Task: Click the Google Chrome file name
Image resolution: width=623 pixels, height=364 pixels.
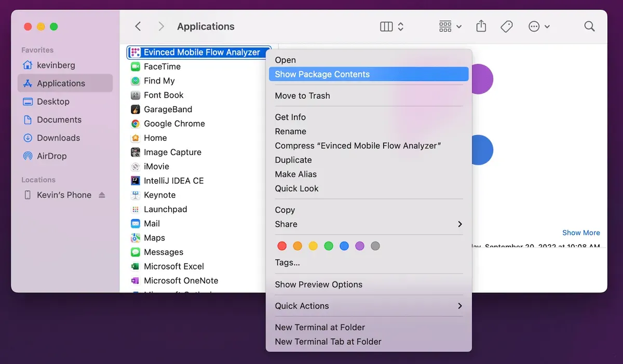Action: 174,124
